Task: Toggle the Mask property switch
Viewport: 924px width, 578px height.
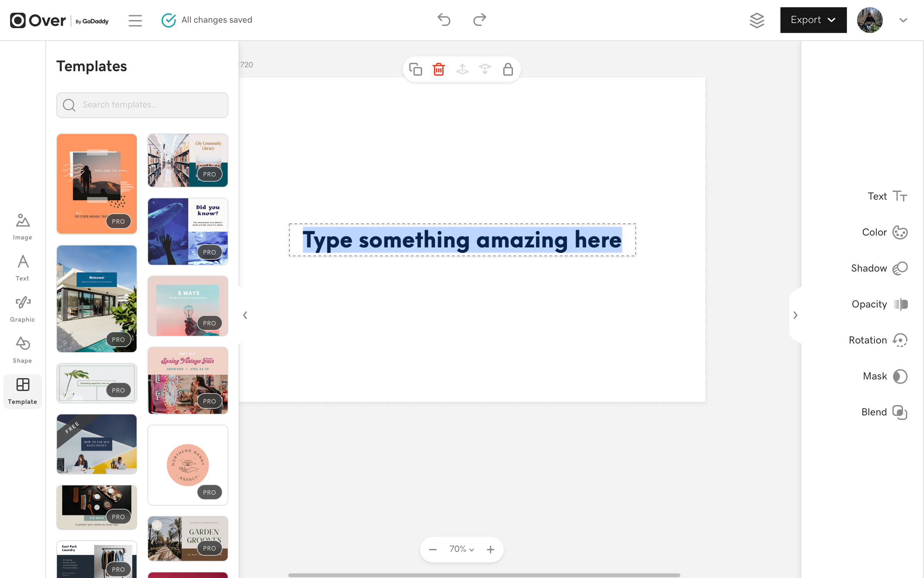Action: [x=900, y=376]
